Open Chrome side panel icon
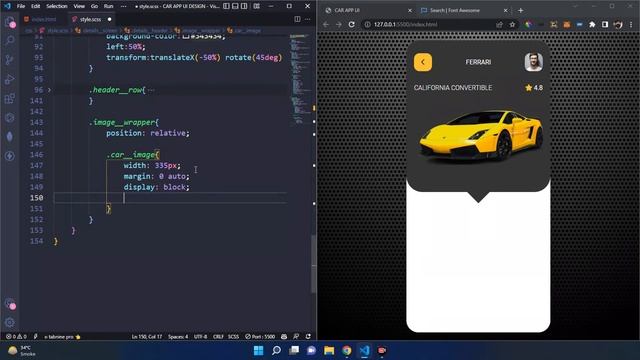640x360 pixels. (x=604, y=24)
